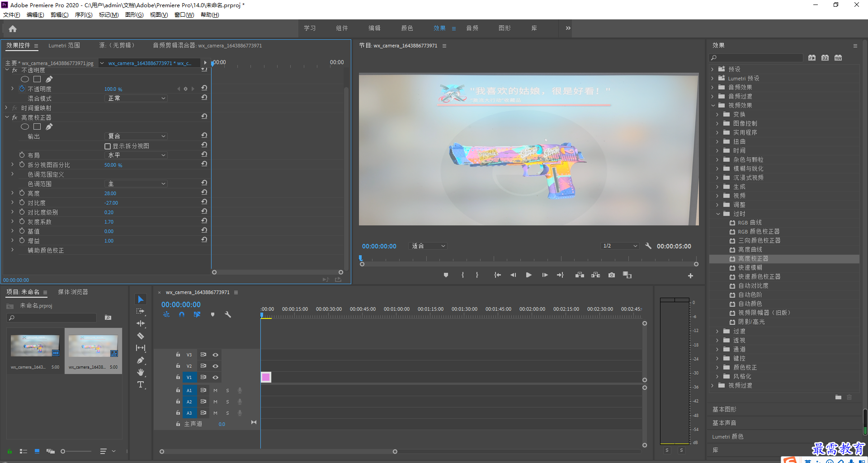The image size is (868, 463).
Task: Select the Pen tool in the tools panel
Action: pyautogui.click(x=141, y=360)
